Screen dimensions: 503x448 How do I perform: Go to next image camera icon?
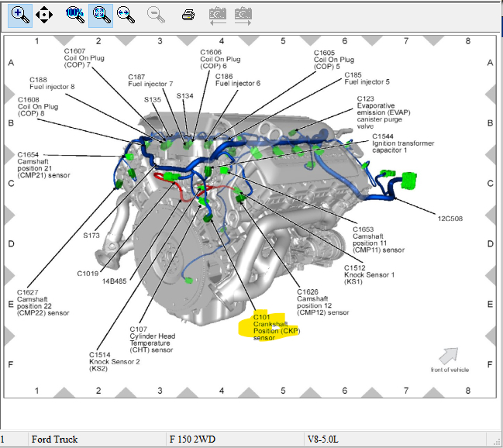click(x=243, y=16)
